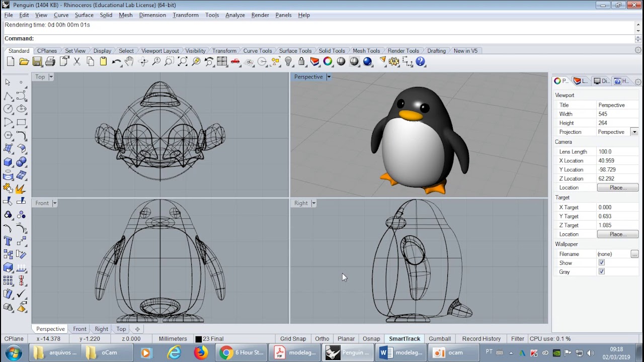Click the black layer swatch beside 23 Final
The height and width of the screenshot is (362, 644).
click(198, 339)
